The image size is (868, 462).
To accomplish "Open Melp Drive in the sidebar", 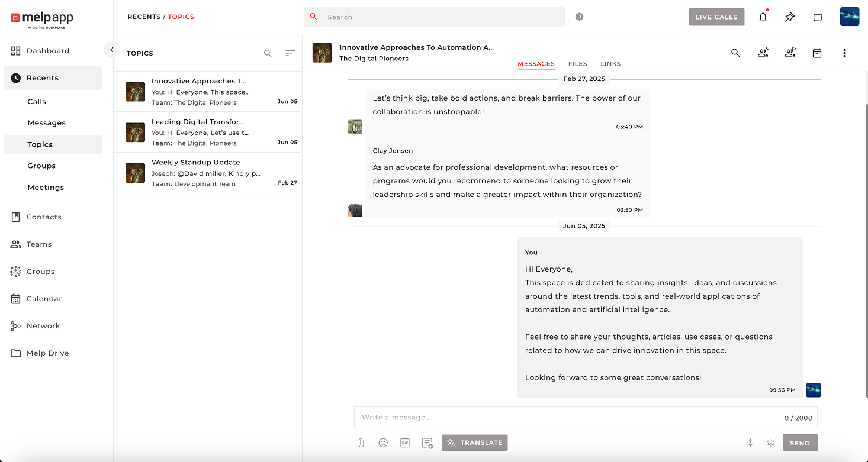I will tap(47, 353).
